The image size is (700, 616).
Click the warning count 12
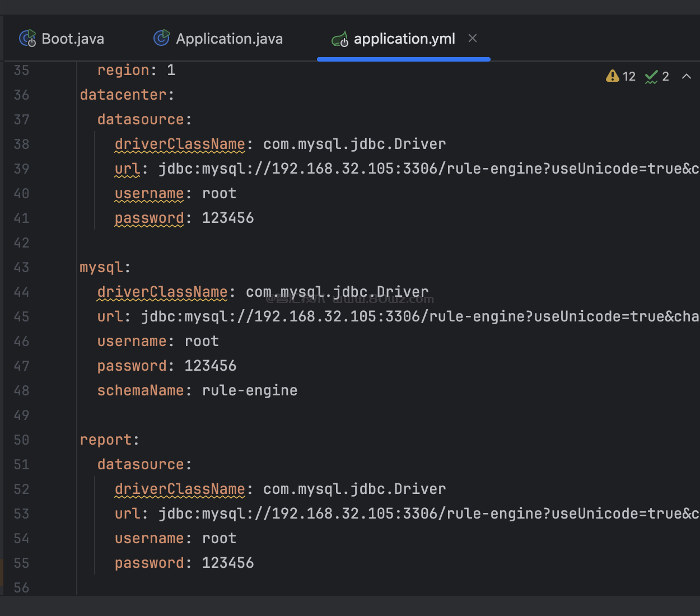(x=629, y=77)
